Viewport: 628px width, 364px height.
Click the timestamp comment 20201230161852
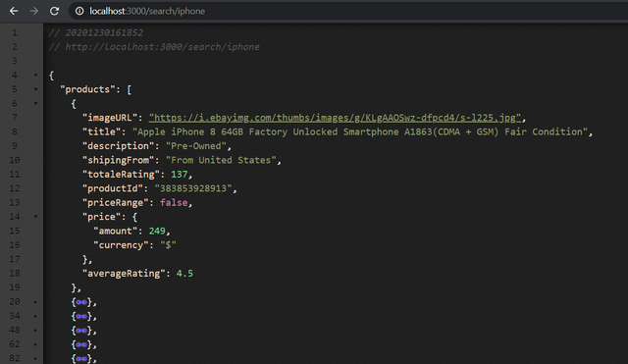[96, 32]
